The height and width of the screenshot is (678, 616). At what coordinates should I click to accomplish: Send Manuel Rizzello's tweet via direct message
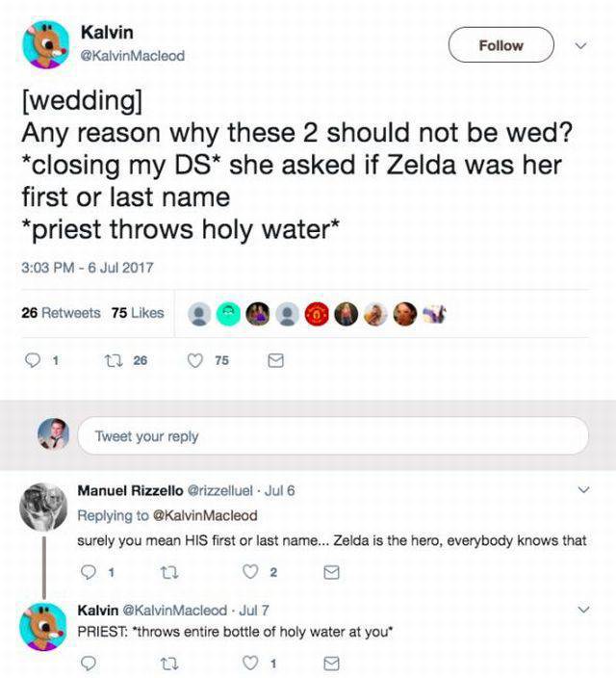(x=331, y=573)
